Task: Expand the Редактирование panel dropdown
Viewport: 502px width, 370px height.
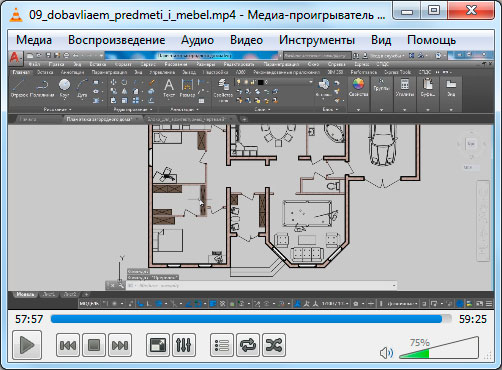Action: coord(133,109)
